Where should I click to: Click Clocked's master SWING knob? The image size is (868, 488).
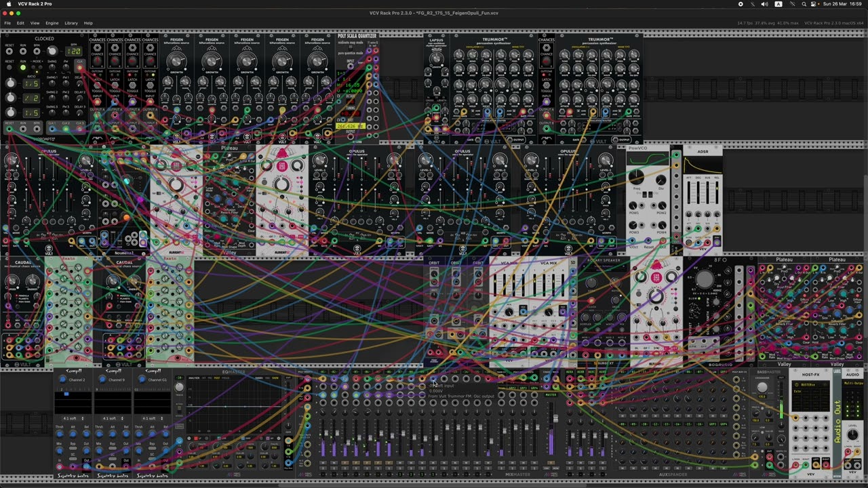[52, 67]
